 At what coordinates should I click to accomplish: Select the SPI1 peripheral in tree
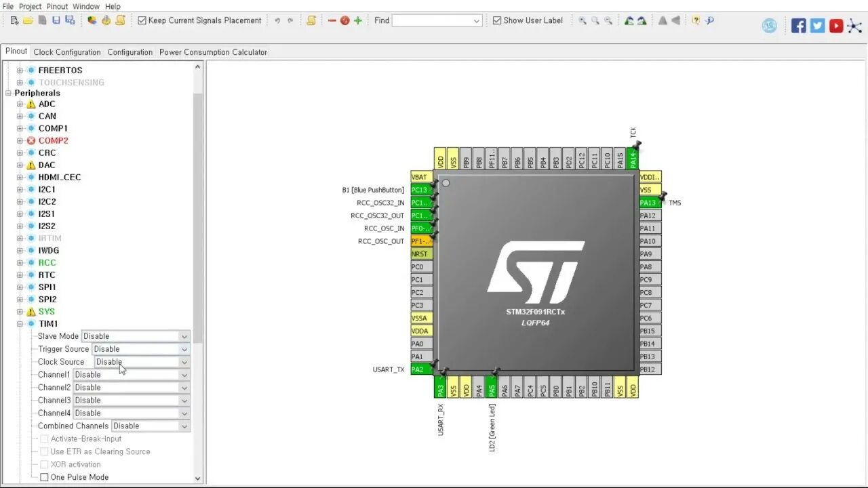pos(47,287)
